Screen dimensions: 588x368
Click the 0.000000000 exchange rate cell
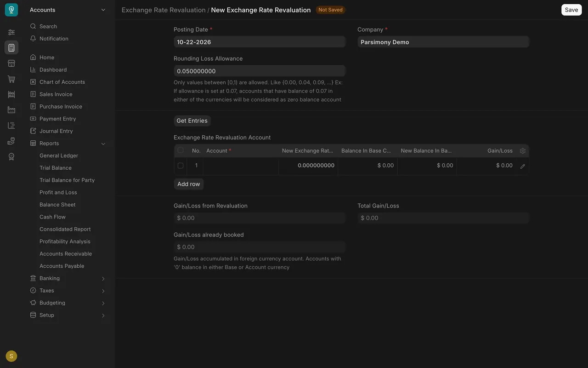(x=308, y=166)
